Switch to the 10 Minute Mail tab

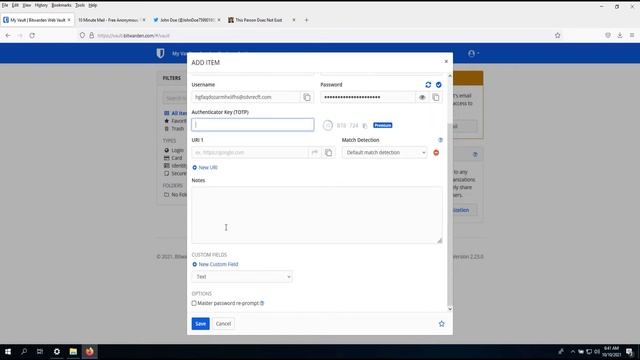[x=111, y=20]
